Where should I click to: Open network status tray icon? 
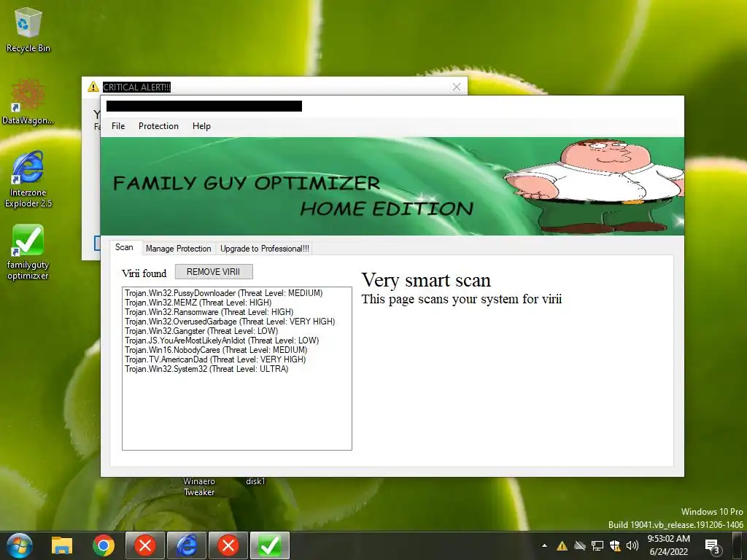click(x=597, y=545)
